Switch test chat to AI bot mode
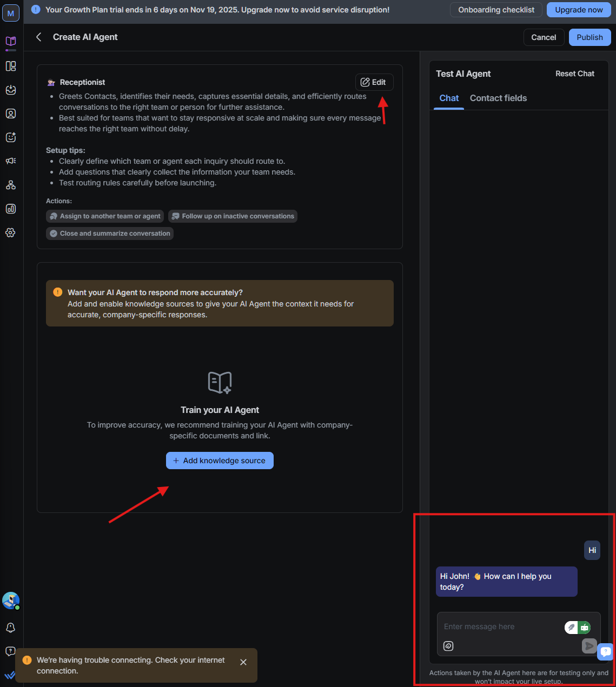The height and width of the screenshot is (687, 616). coord(585,627)
